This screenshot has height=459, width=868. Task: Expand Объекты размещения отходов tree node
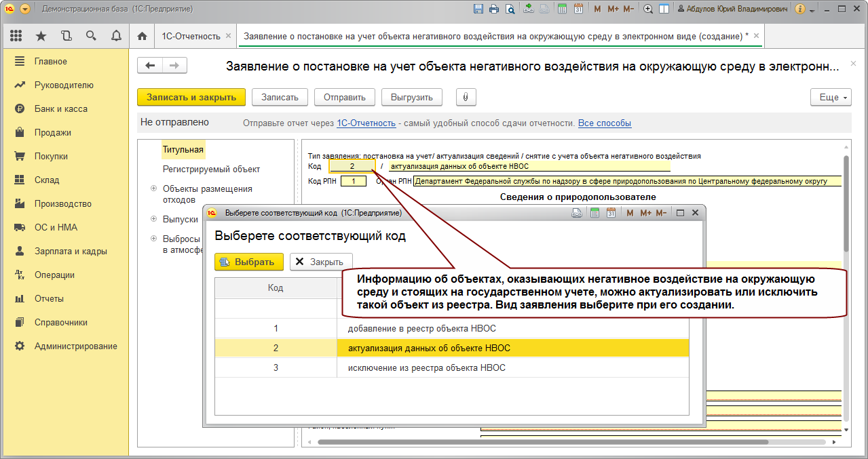point(154,188)
